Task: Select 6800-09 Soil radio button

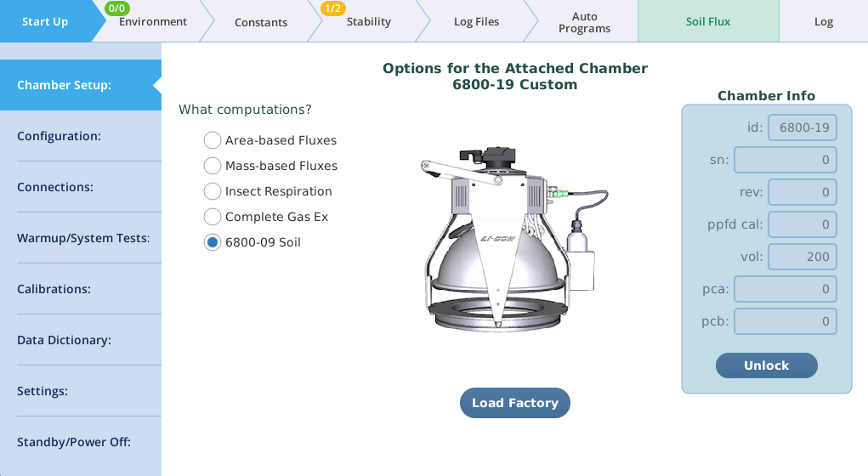Action: point(213,242)
